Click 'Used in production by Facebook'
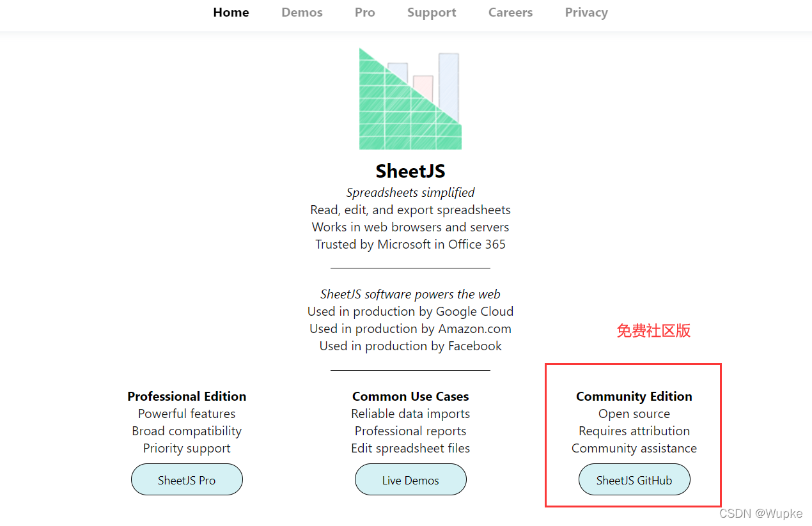 pos(410,346)
